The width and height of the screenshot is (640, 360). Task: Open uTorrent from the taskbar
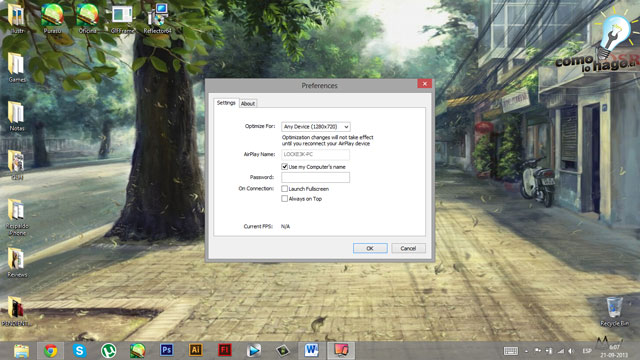[x=109, y=351]
